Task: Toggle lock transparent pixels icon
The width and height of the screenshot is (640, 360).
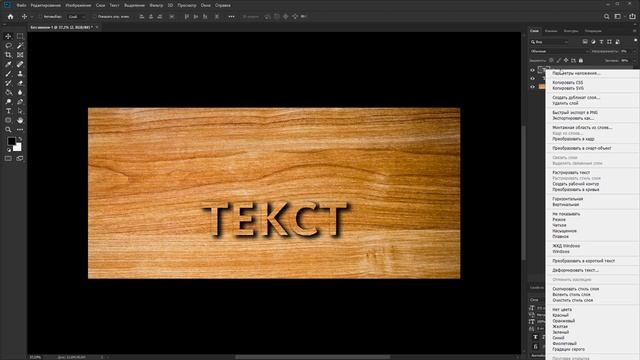Action: (x=551, y=60)
